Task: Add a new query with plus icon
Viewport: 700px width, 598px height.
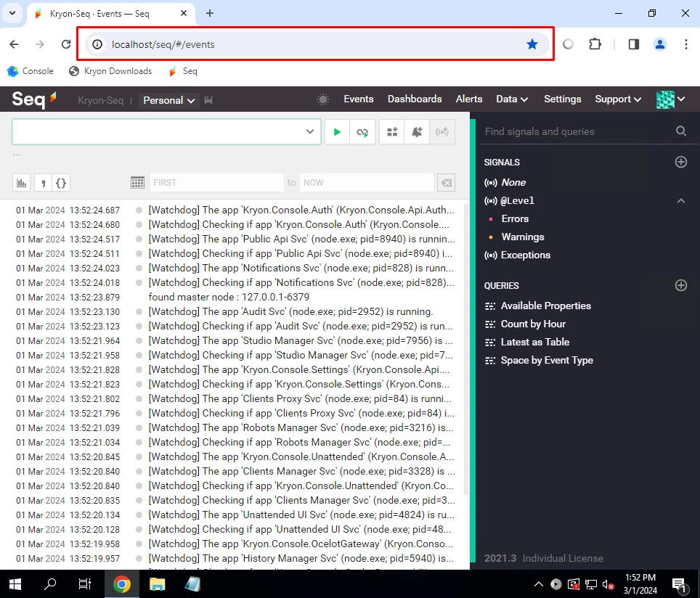Action: pos(681,285)
